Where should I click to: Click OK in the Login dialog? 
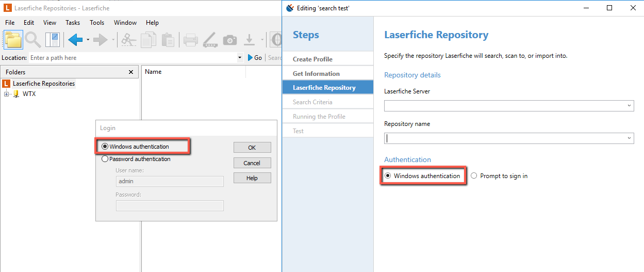pyautogui.click(x=252, y=148)
